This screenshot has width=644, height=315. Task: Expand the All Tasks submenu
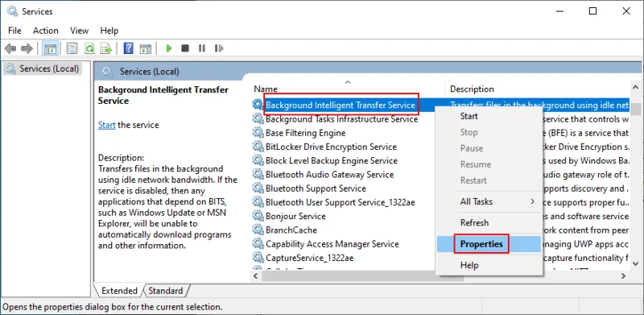tap(489, 201)
